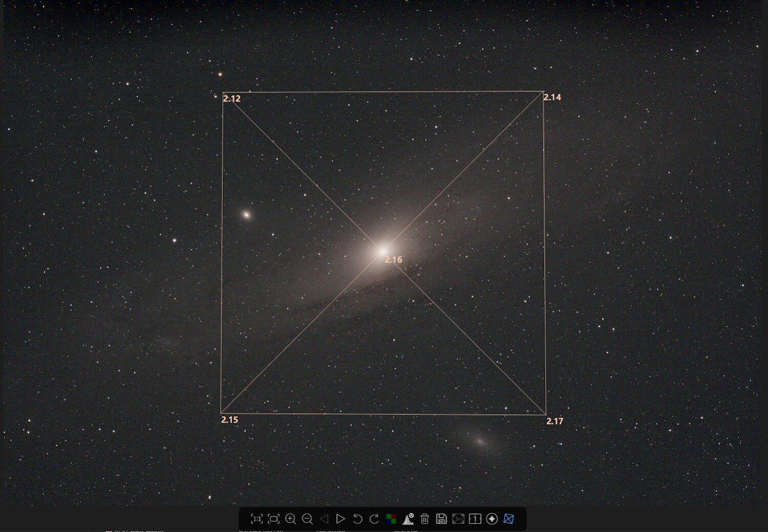Zoom out with the minus magnifier
Viewport: 768px width, 532px height.
tap(307, 519)
